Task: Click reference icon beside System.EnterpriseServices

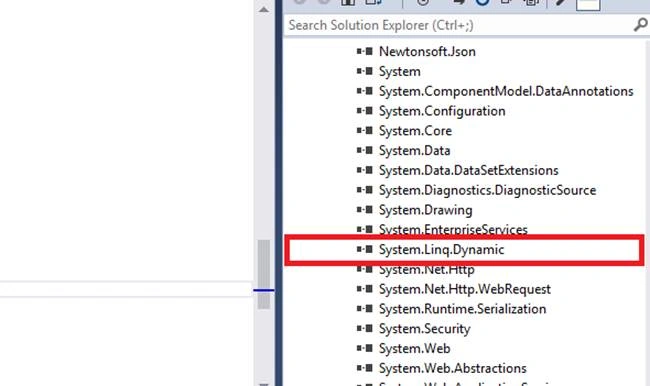Action: tap(364, 229)
